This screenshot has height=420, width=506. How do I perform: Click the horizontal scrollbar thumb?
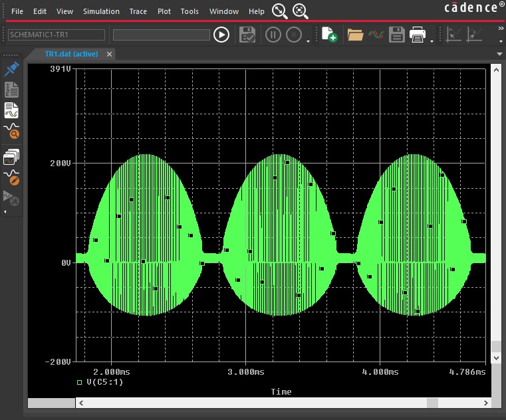click(x=433, y=403)
